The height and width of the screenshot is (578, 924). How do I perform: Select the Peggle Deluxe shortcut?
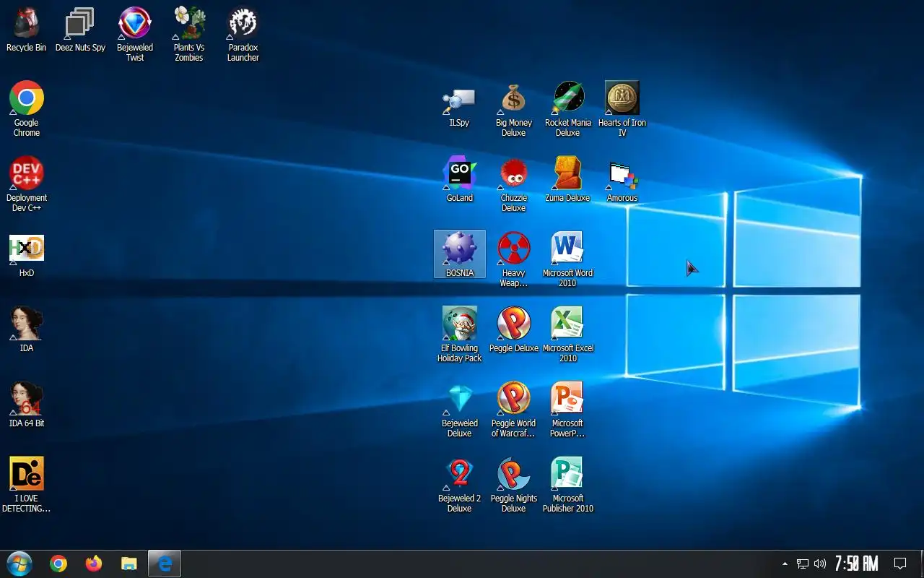[514, 330]
